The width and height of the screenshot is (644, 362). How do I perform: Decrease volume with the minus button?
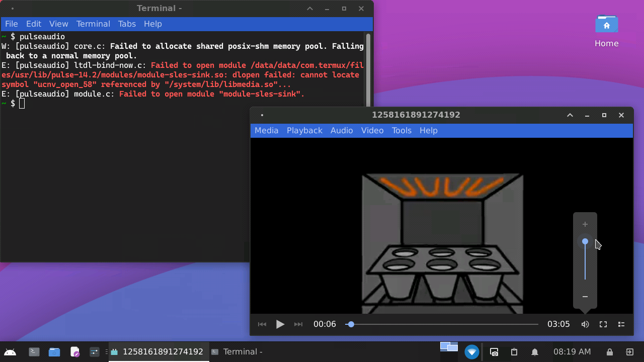pyautogui.click(x=585, y=297)
